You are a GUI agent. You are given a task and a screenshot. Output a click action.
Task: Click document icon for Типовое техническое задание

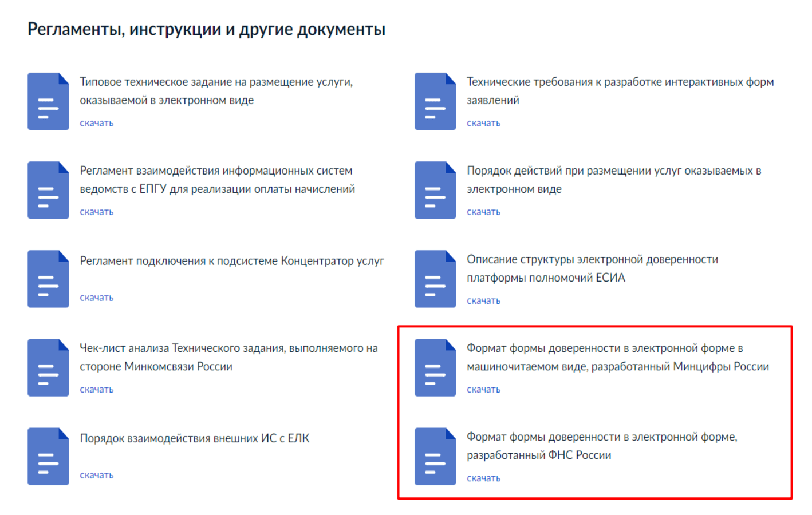click(x=48, y=101)
